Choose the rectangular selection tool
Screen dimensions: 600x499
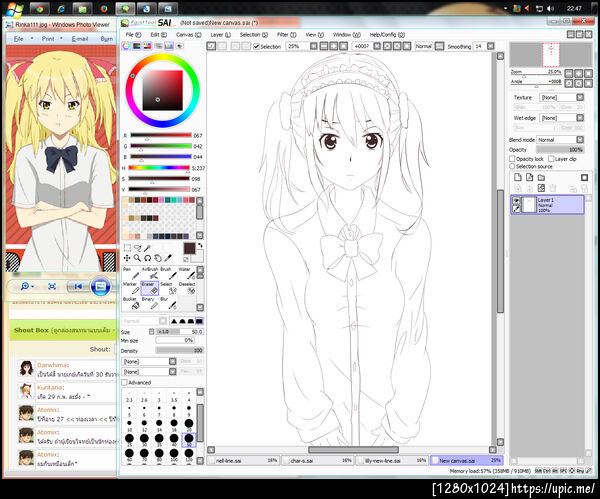click(x=127, y=248)
